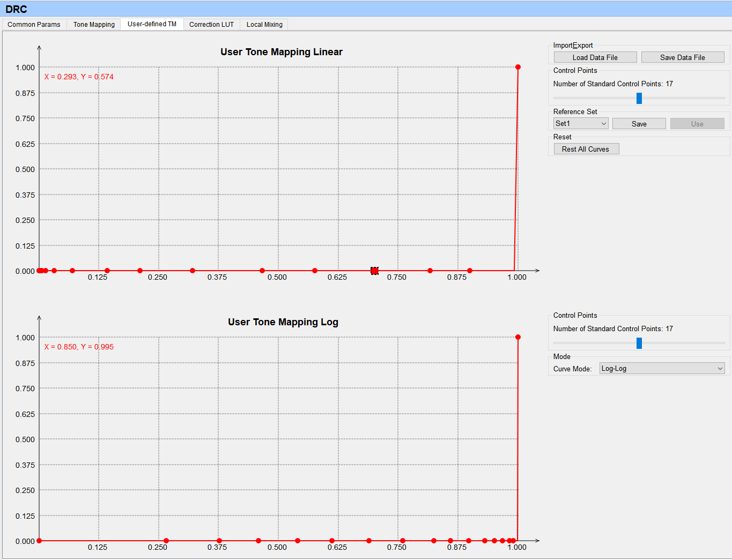Click the greyed-out Use button
This screenshot has width=732, height=560.
697,124
